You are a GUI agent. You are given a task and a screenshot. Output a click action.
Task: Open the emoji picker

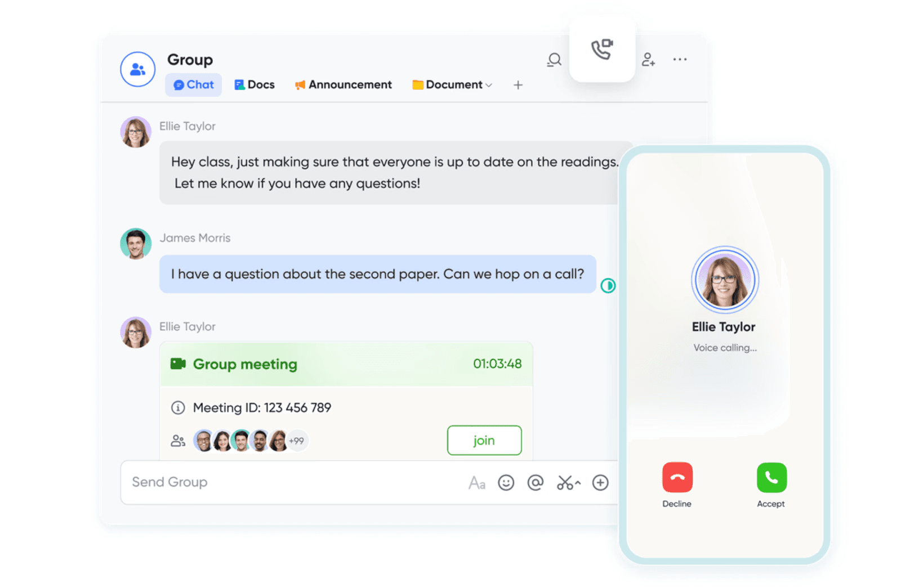[506, 483]
